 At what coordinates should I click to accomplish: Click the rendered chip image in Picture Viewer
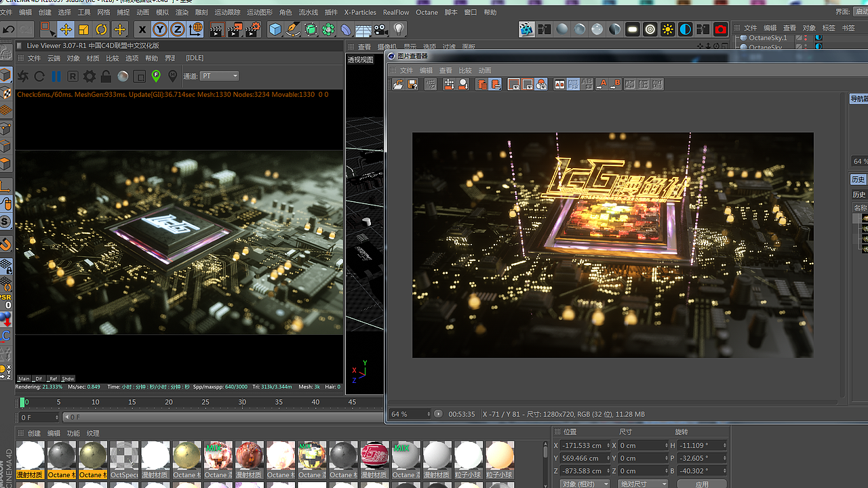(x=612, y=245)
